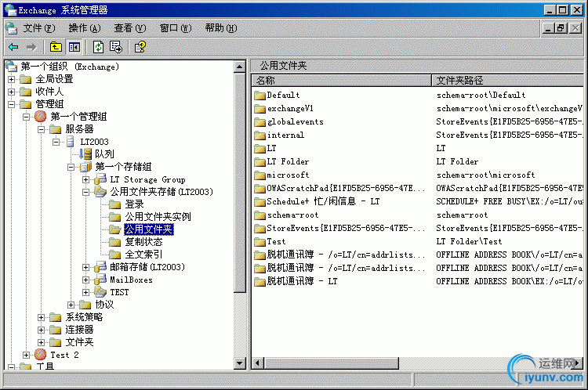Restore the inner MMC child window
The width and height of the screenshot is (588, 390).
click(561, 28)
